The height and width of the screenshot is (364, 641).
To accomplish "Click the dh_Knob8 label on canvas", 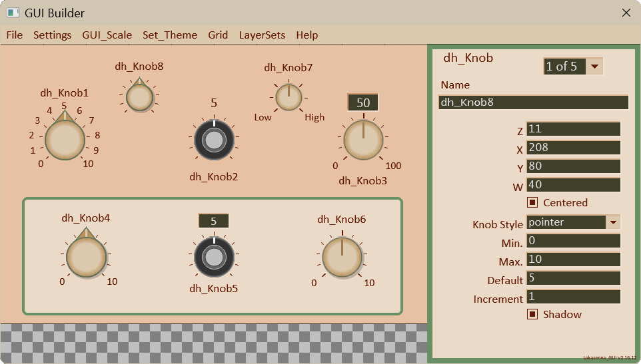I will [x=139, y=67].
